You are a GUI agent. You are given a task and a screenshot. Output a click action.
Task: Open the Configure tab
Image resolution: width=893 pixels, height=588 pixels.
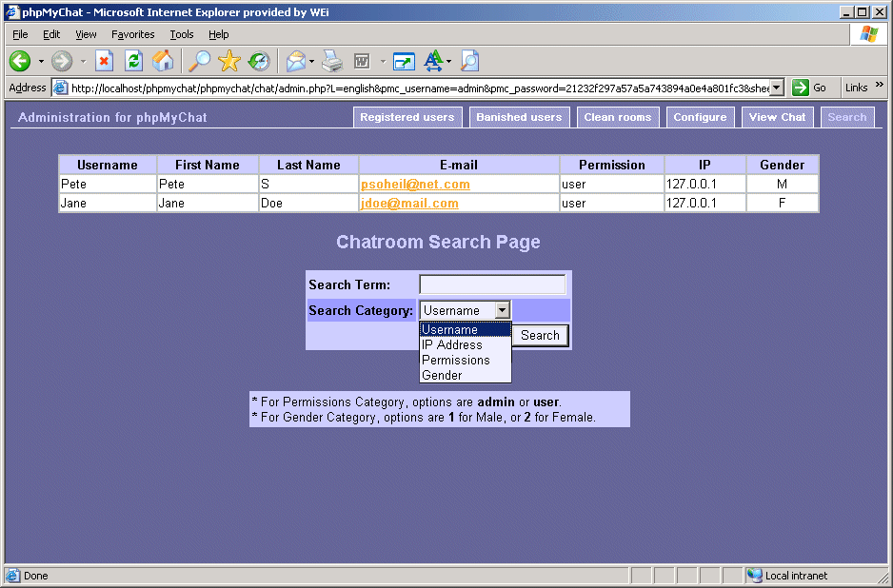click(701, 117)
